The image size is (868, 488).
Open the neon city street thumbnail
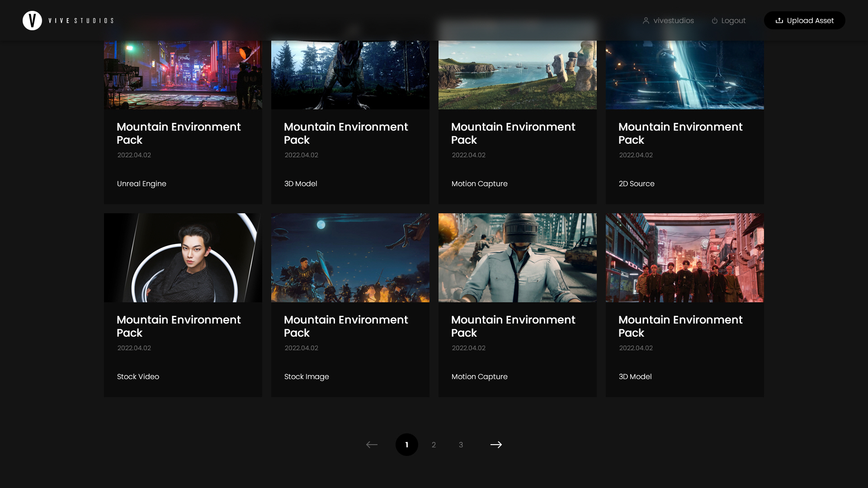183,75
